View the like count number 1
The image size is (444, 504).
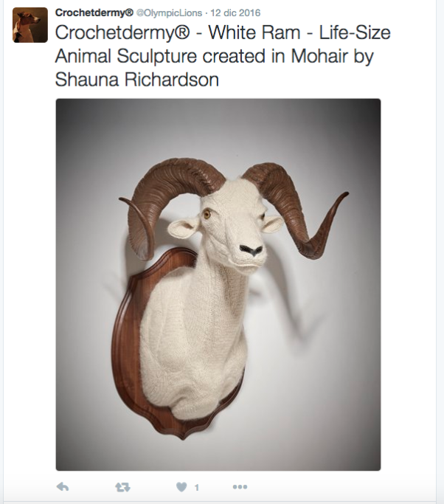coord(197,488)
